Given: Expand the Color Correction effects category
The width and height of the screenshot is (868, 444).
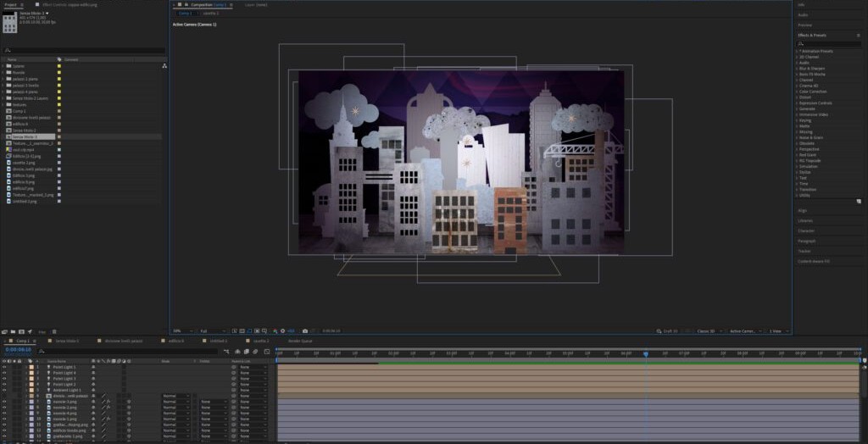Looking at the screenshot, I should [x=797, y=92].
